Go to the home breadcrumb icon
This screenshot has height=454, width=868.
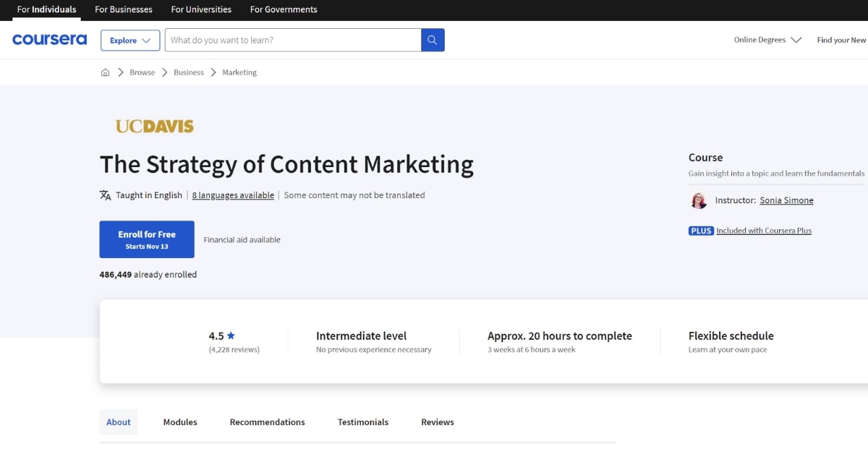click(x=106, y=72)
